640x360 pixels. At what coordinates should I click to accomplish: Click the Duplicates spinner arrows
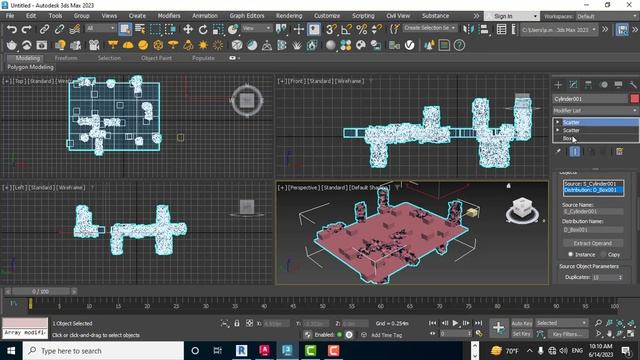[620, 277]
